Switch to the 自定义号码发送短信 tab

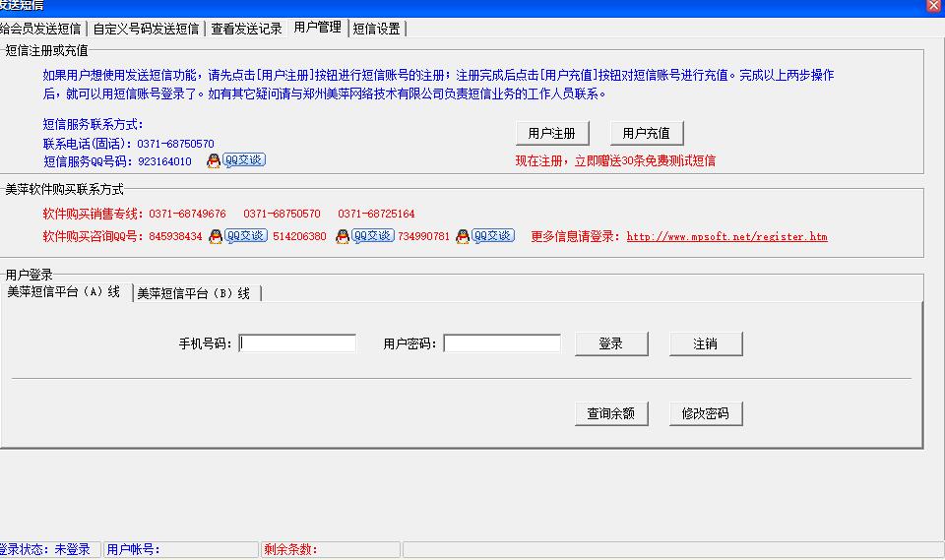click(x=146, y=29)
